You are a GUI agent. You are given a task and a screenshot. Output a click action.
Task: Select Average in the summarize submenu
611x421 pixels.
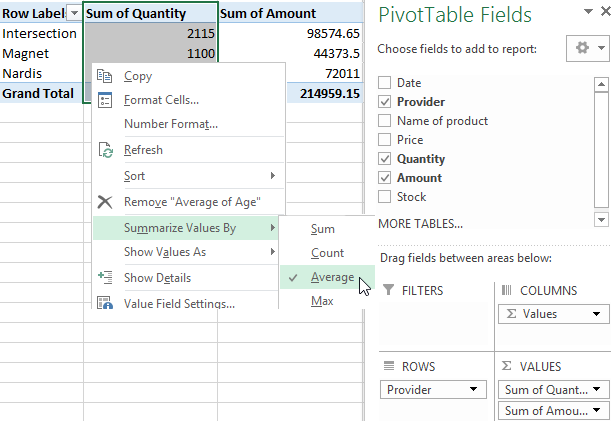tap(331, 277)
